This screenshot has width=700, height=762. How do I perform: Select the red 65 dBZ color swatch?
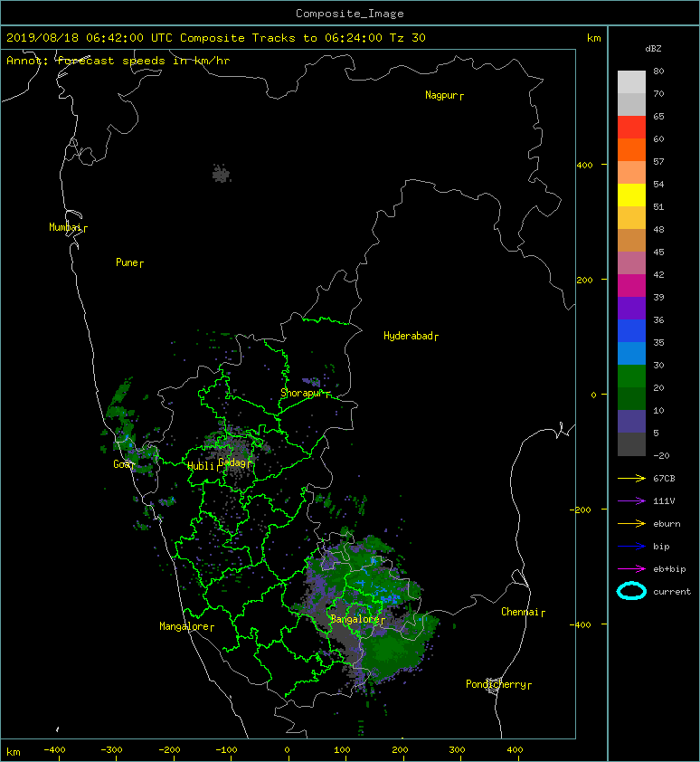click(631, 127)
